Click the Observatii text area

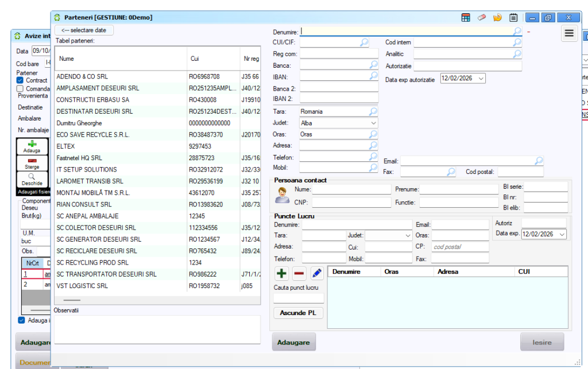pos(157,329)
